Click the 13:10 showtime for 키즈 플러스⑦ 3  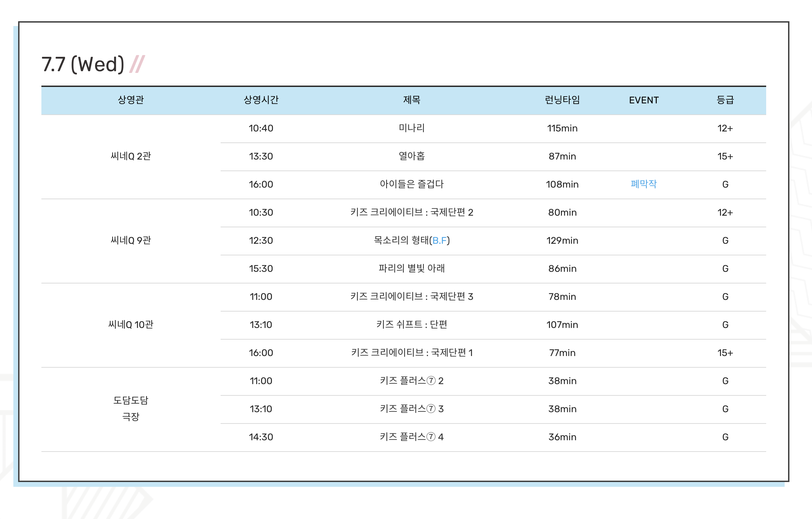pos(261,409)
